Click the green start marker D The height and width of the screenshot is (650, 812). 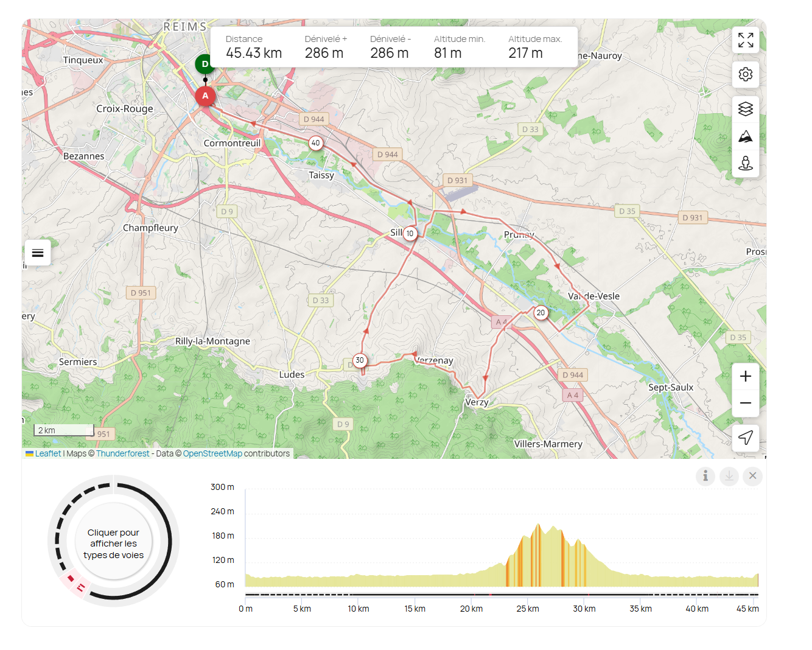click(205, 64)
